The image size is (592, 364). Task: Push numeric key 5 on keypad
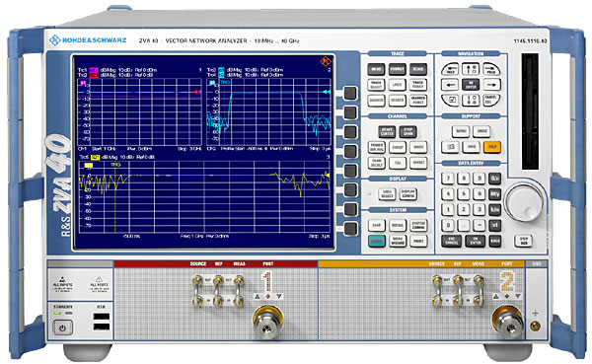(464, 194)
